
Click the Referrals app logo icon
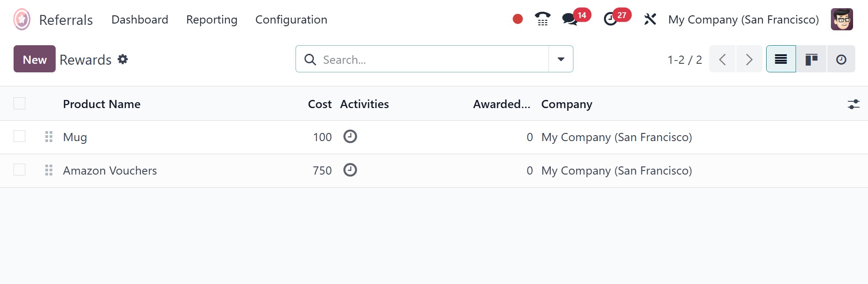coord(22,19)
